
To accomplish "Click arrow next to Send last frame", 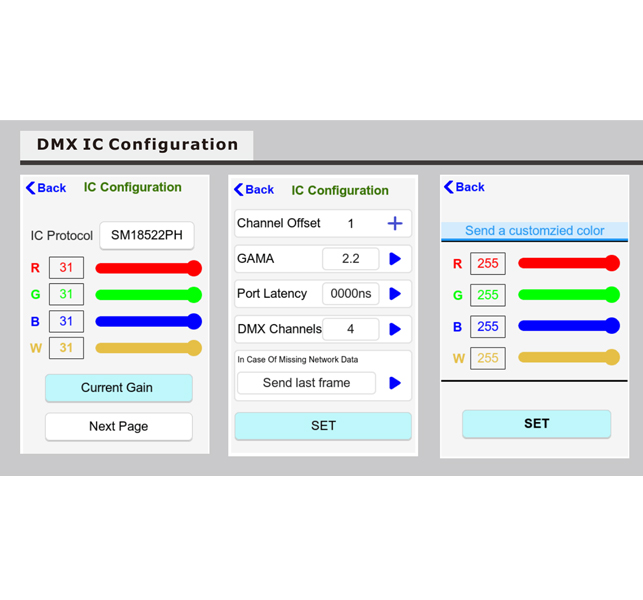I will [395, 383].
